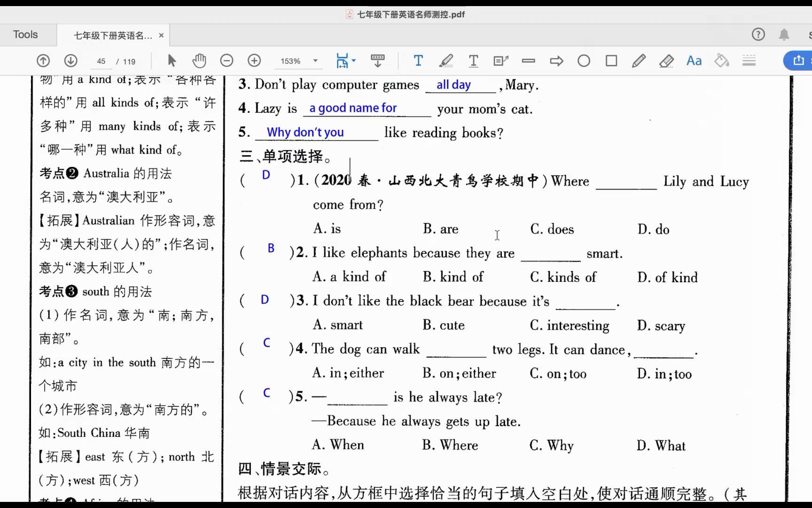Select the pencil freehand draw tool
812x508 pixels.
click(639, 61)
